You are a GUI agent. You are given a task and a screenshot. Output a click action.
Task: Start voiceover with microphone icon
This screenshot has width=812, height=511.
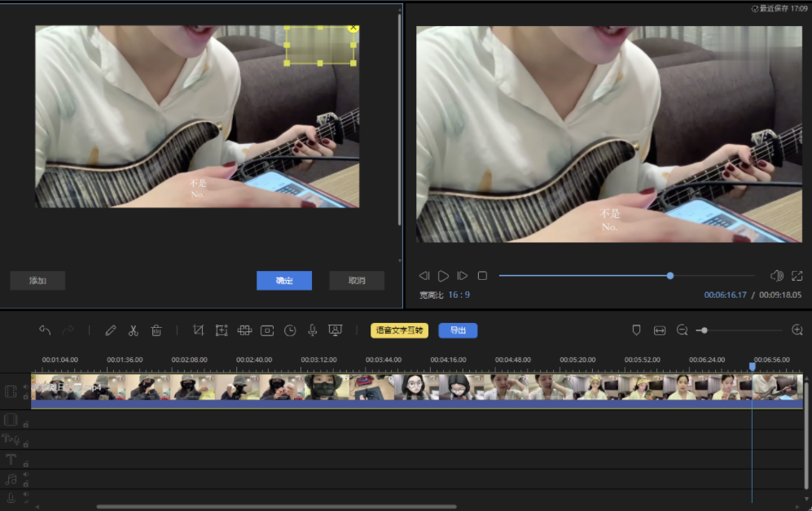tap(312, 330)
